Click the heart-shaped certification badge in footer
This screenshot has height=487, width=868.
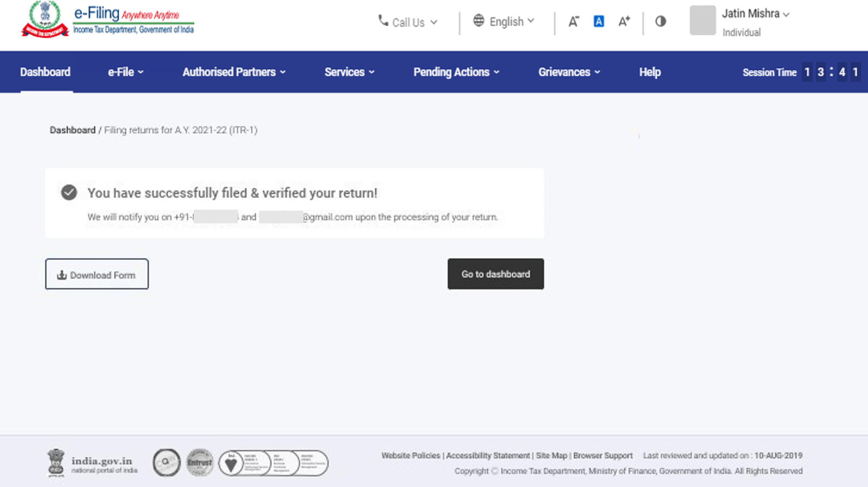coord(231,464)
